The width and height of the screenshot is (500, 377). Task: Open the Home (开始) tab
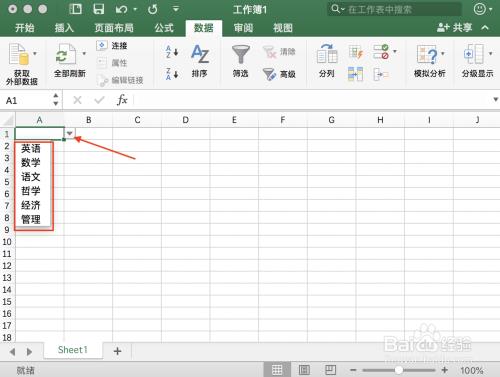point(25,28)
